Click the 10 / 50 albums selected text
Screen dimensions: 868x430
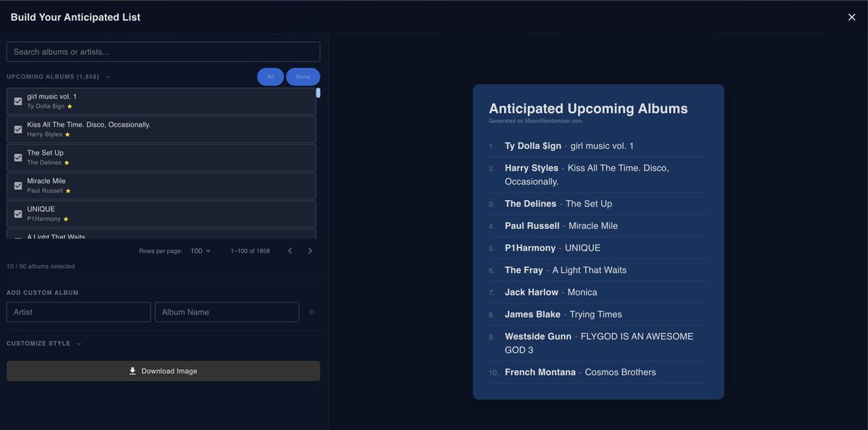click(x=41, y=267)
